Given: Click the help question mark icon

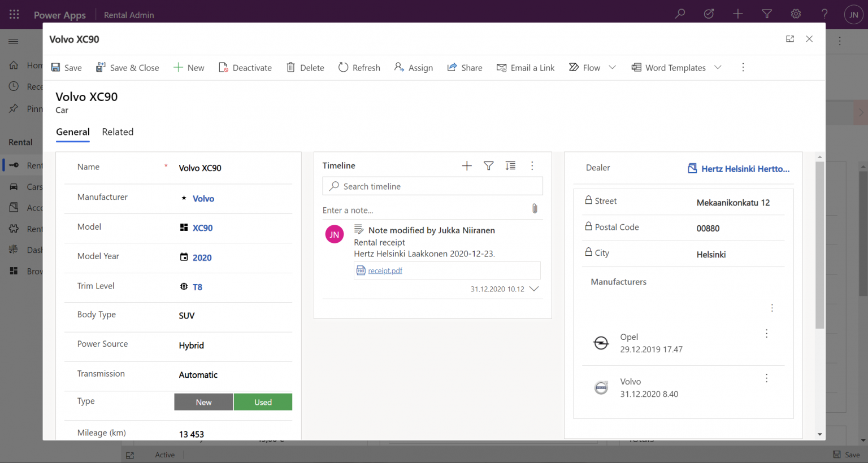Looking at the screenshot, I should [824, 14].
